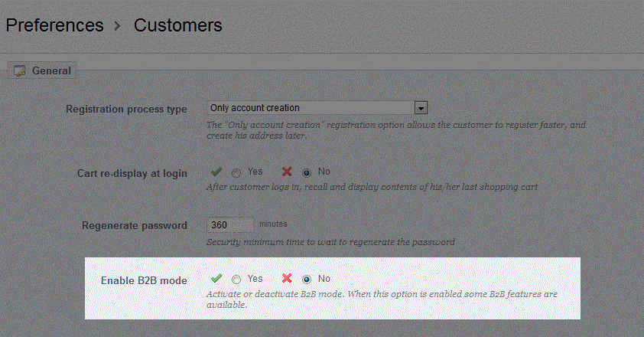This screenshot has height=337, width=644.
Task: Click the General tab folder icon
Action: tap(20, 70)
